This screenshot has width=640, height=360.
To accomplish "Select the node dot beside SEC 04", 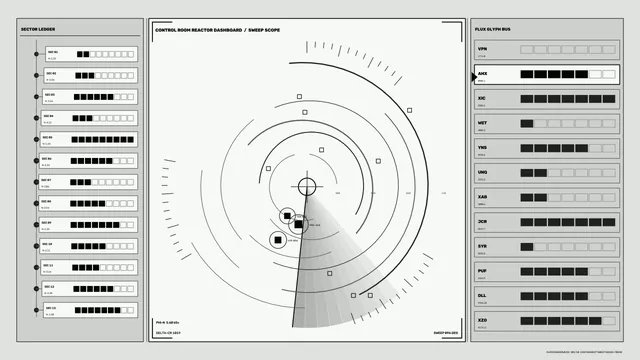I will tap(36, 118).
